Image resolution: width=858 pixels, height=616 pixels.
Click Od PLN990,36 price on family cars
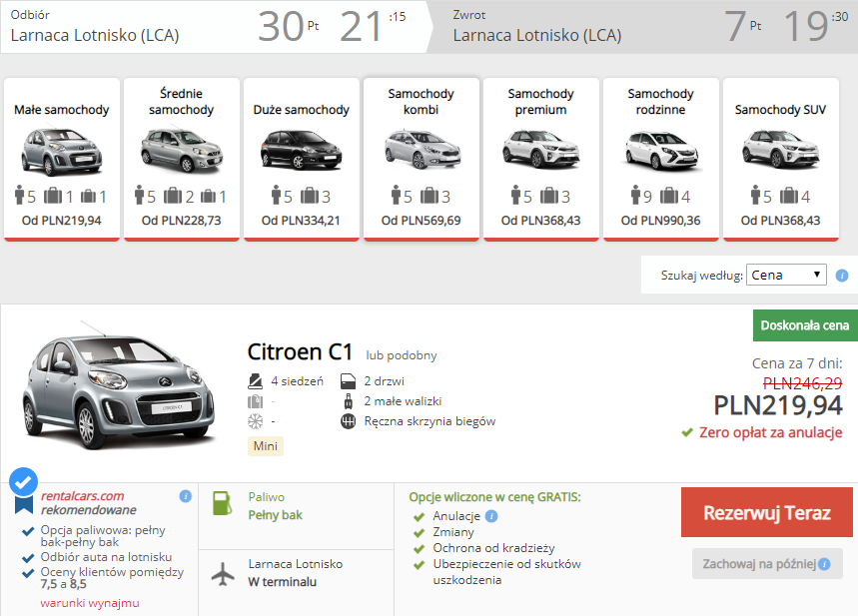click(x=661, y=221)
